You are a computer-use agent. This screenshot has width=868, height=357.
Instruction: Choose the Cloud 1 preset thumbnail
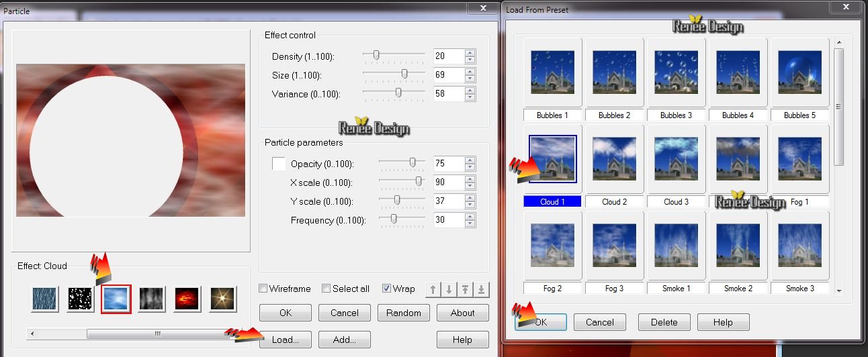click(x=552, y=159)
